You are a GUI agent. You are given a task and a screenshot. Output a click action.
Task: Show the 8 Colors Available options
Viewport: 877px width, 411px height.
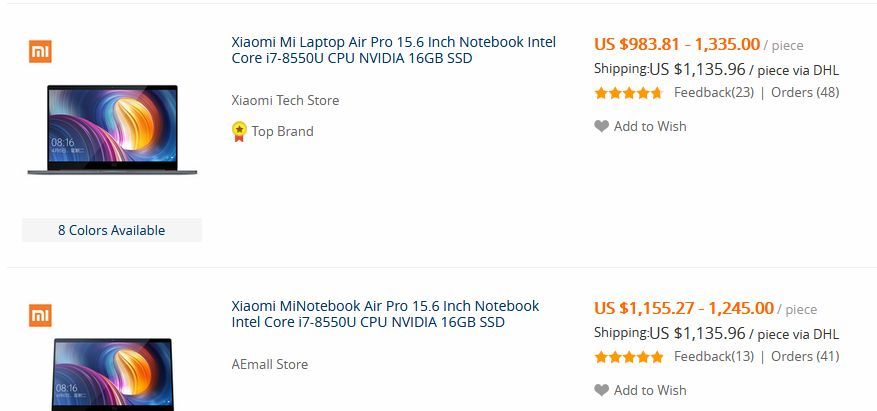[112, 230]
